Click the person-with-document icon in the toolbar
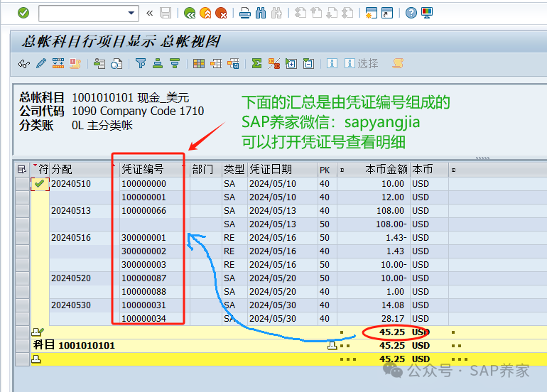547x392 pixels. pyautogui.click(x=99, y=64)
